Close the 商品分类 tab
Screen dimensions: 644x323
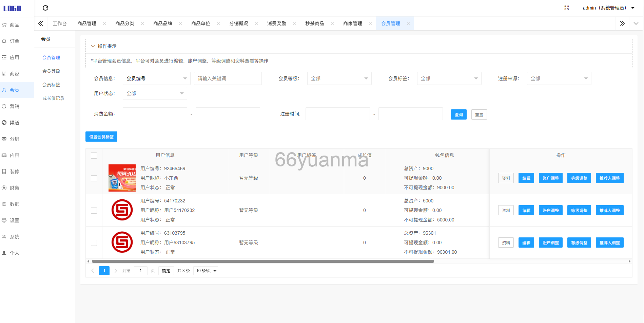[142, 23]
